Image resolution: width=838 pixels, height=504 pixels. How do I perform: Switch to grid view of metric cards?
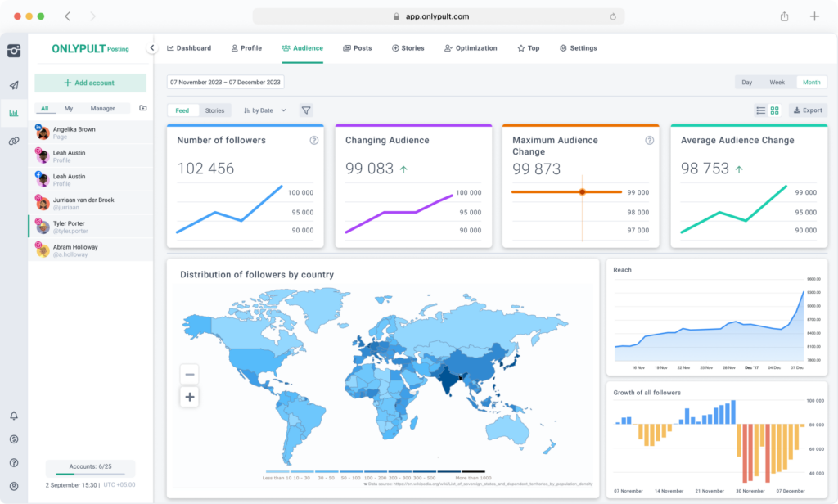775,110
